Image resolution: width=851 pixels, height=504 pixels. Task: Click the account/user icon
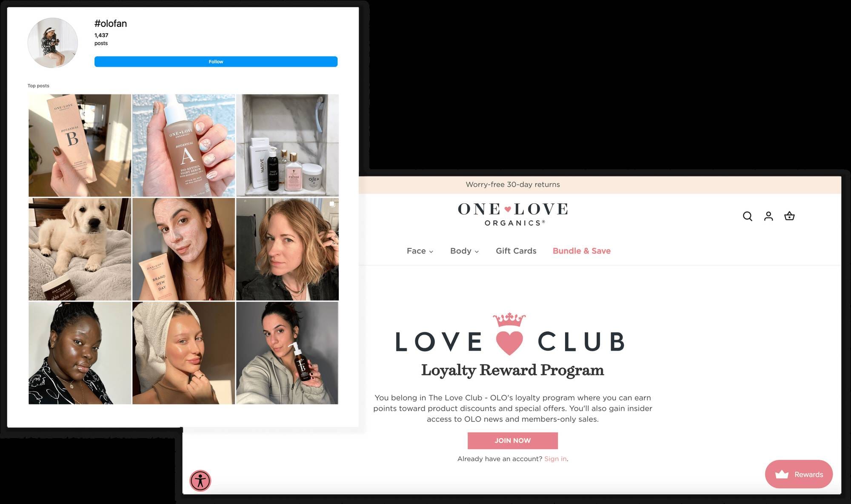pyautogui.click(x=769, y=215)
